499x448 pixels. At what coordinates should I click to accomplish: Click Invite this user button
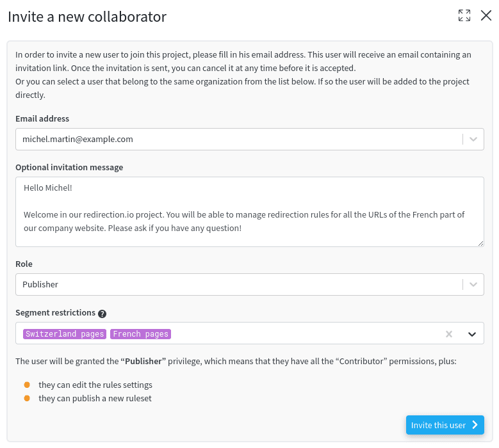pos(445,425)
